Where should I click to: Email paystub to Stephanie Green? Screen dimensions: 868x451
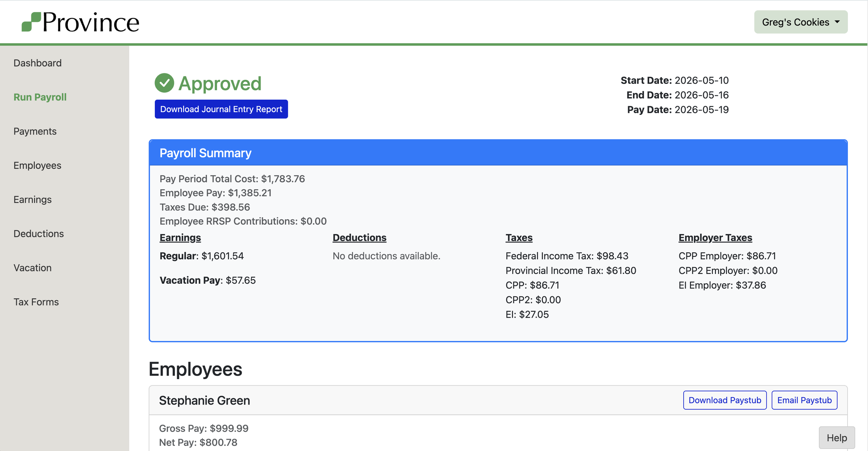point(804,400)
